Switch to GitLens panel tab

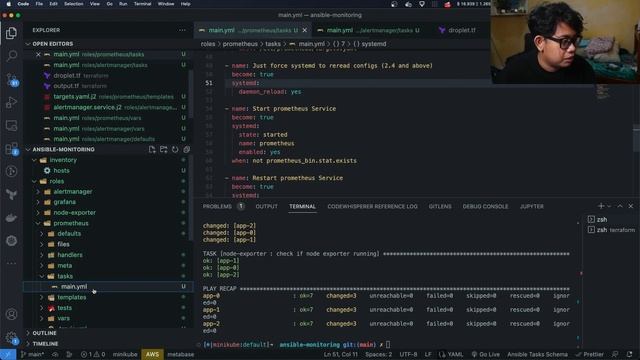pyautogui.click(x=440, y=207)
